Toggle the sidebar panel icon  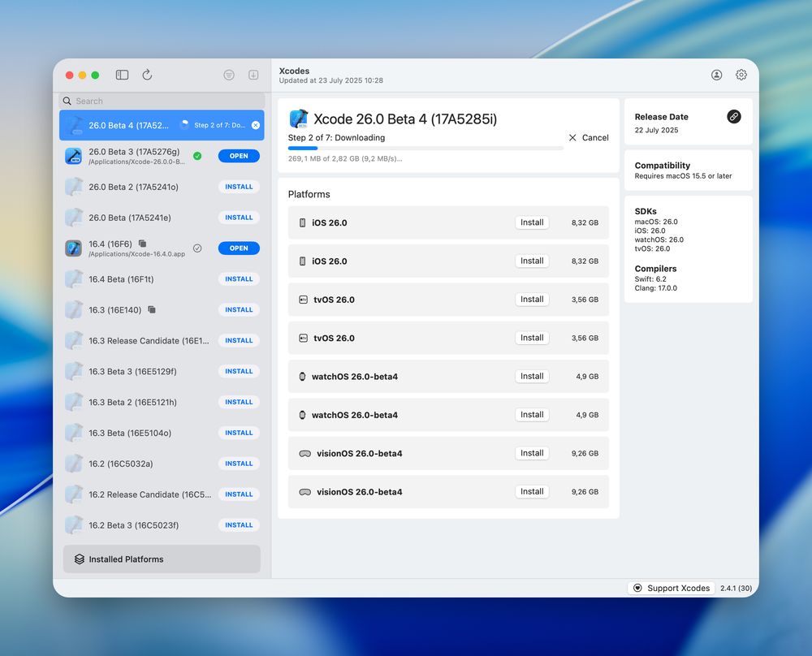pyautogui.click(x=123, y=75)
